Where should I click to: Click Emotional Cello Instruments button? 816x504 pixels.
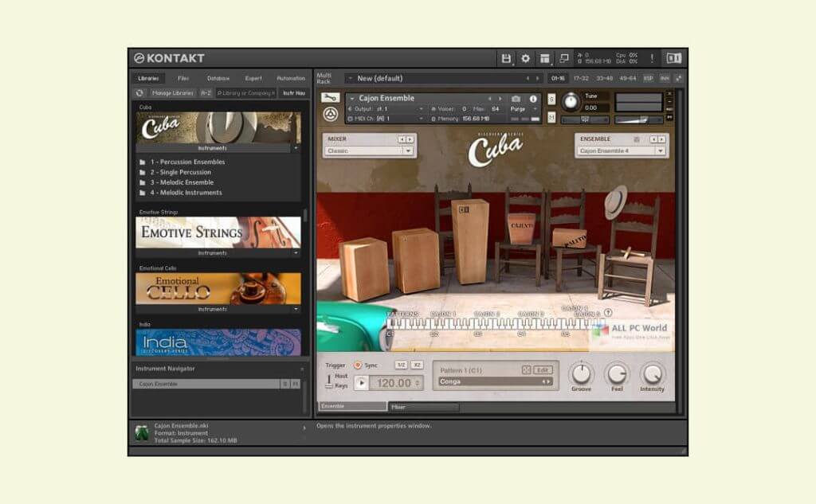click(212, 309)
